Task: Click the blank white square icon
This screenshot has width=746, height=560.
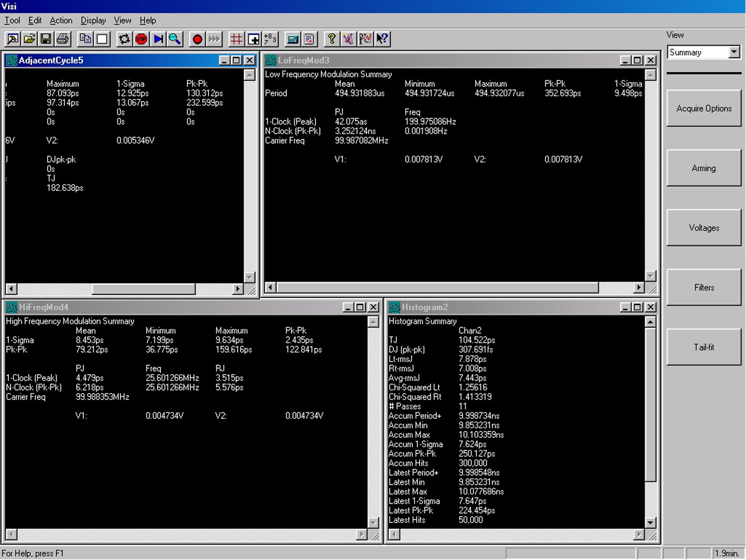Action: coord(102,39)
